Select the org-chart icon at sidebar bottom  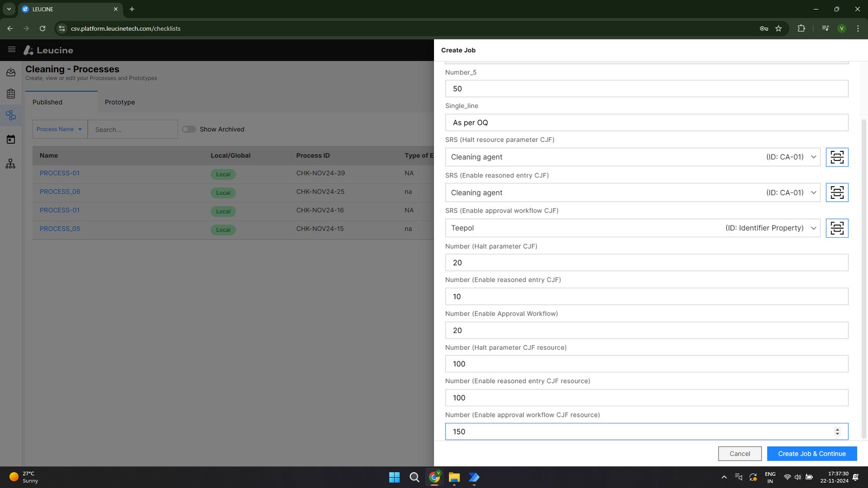11,163
